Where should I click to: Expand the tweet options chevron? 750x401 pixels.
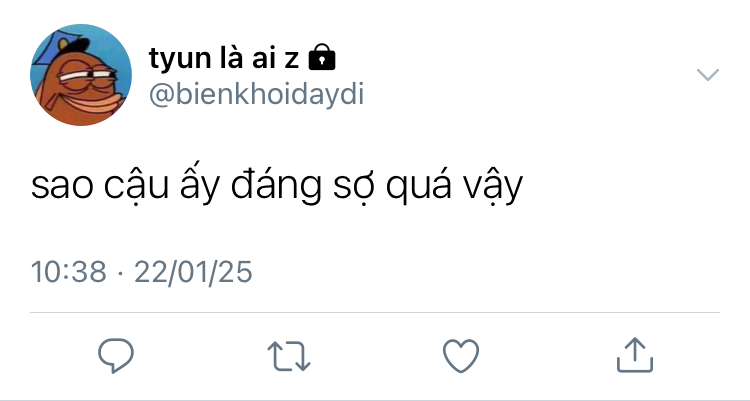[x=708, y=75]
